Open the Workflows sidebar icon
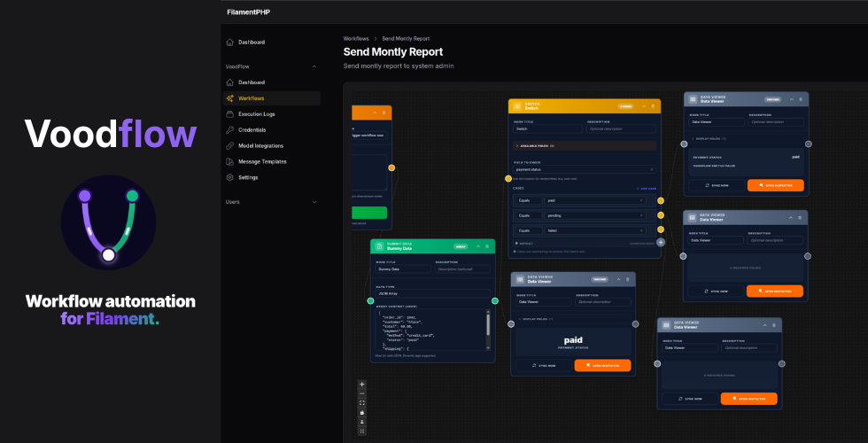This screenshot has width=868, height=443. (x=230, y=98)
